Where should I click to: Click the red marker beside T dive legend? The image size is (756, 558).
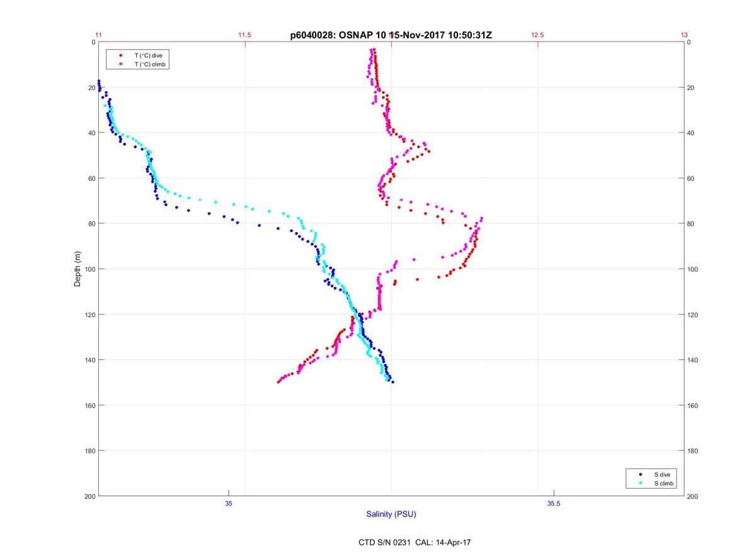(120, 55)
